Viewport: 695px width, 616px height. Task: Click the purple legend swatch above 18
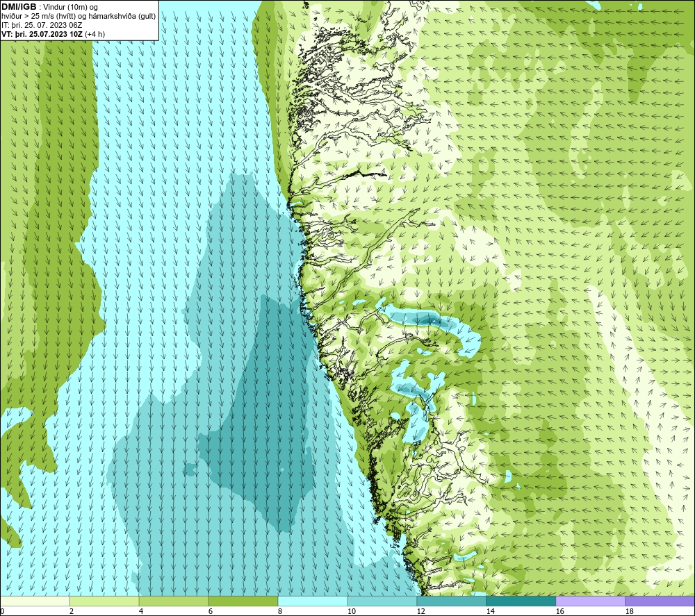(x=660, y=601)
